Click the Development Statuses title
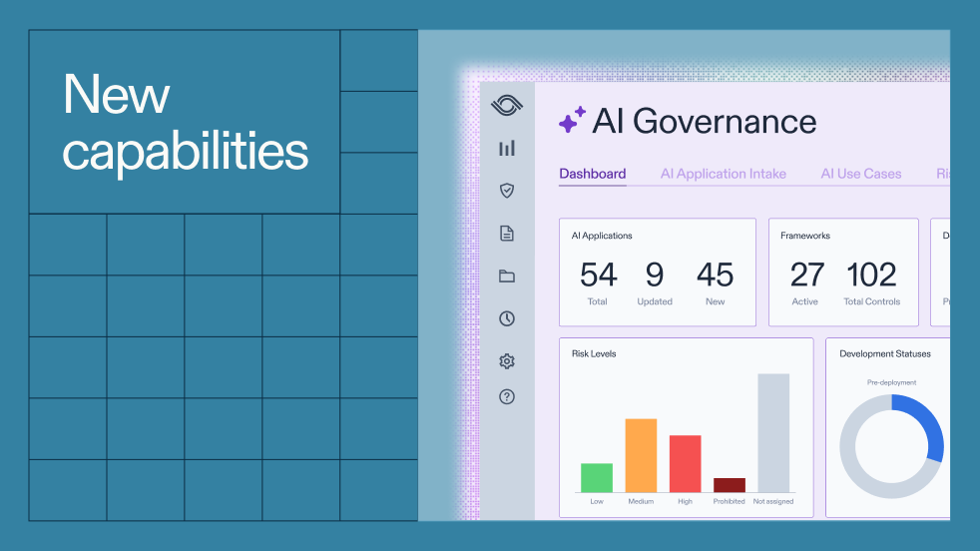Image resolution: width=980 pixels, height=551 pixels. click(x=885, y=354)
